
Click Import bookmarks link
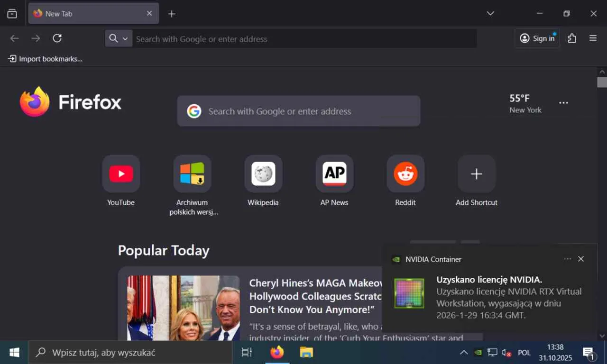click(x=45, y=59)
